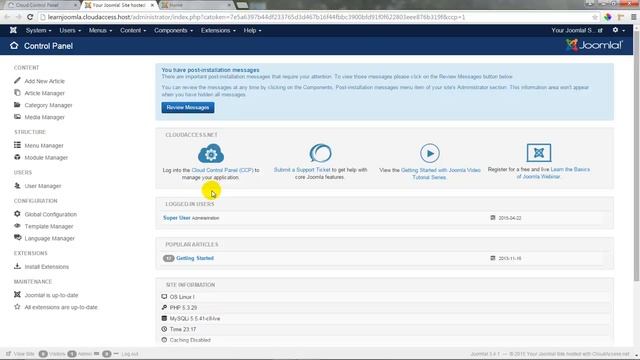Open the Extensions dropdown menu
Screen dimensions: 640x360
(x=218, y=30)
